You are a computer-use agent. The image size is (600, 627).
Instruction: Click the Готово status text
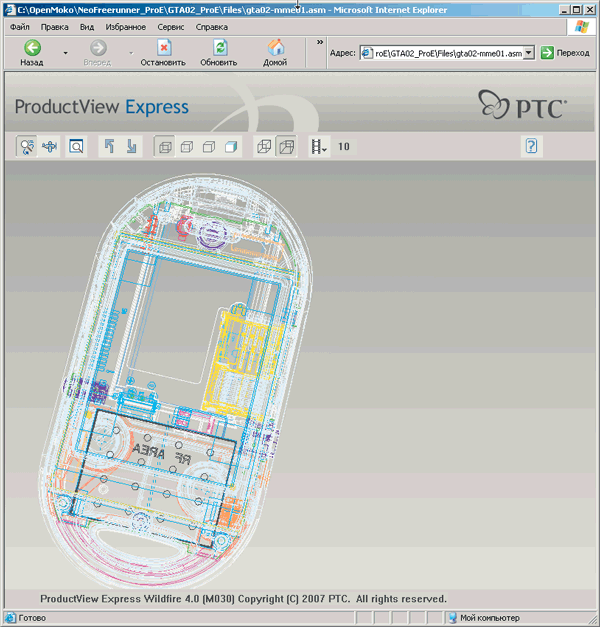[x=32, y=618]
